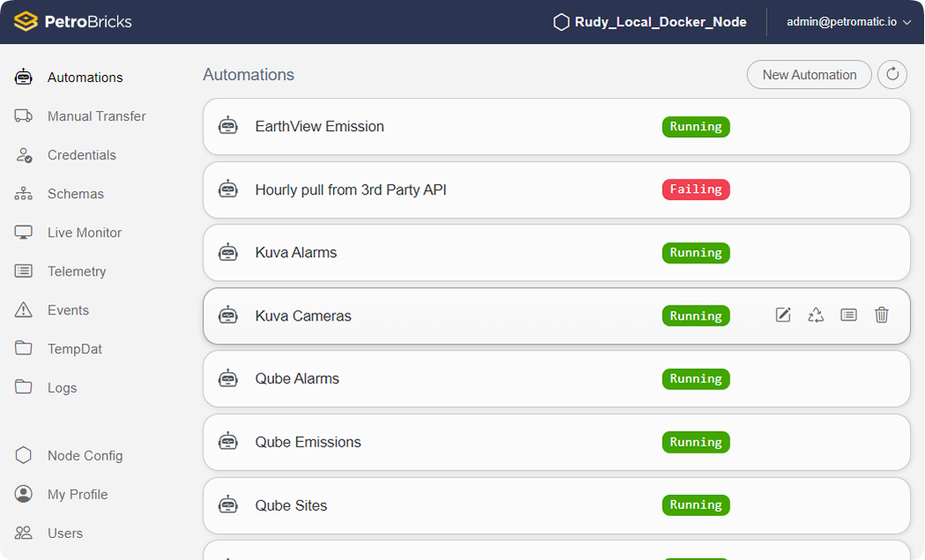Click the Events warning triangle icon
This screenshot has width=925, height=560.
coord(24,309)
